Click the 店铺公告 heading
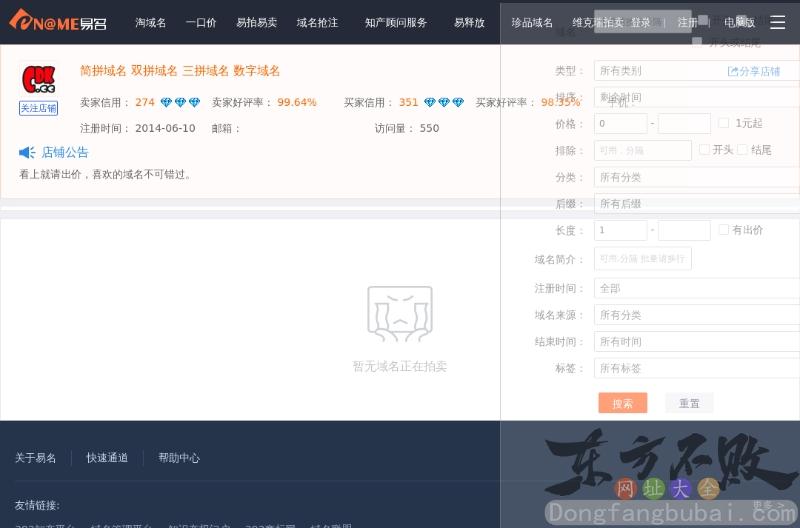This screenshot has height=528, width=800. (x=65, y=152)
